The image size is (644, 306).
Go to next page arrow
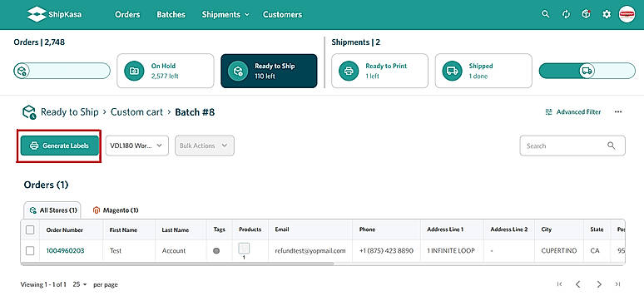point(599,284)
